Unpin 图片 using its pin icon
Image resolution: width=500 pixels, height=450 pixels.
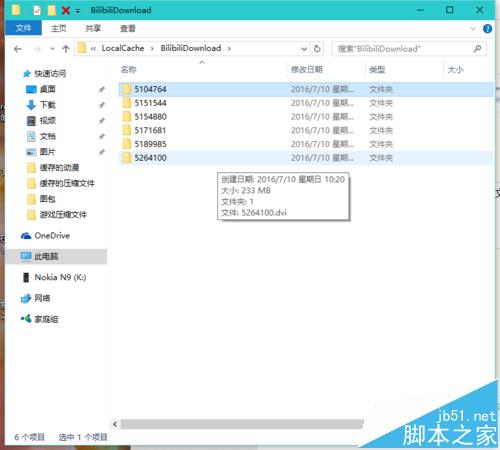[x=102, y=152]
